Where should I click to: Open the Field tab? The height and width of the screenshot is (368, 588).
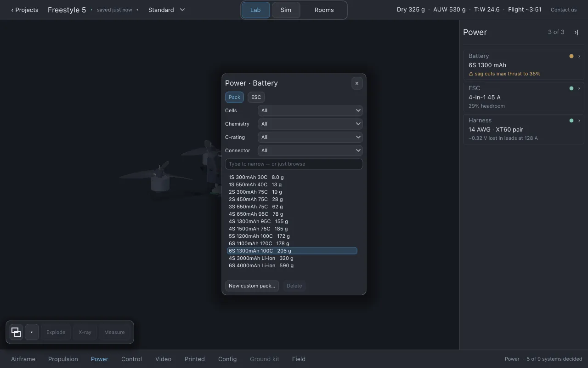[x=299, y=359]
